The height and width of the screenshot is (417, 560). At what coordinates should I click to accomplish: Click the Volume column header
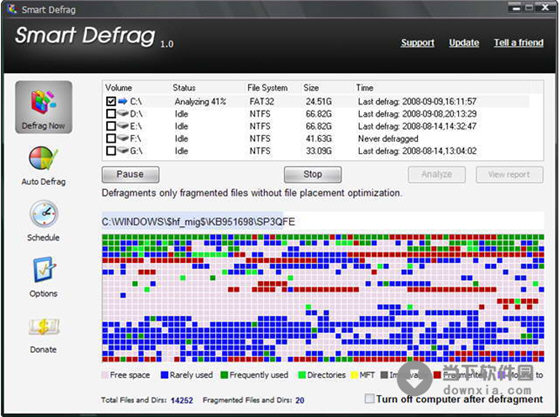119,88
